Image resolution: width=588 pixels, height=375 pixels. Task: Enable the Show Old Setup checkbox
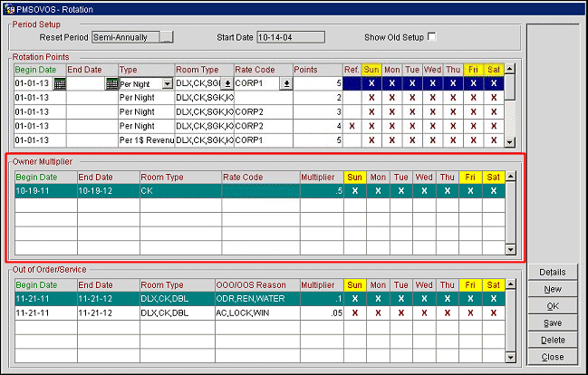click(x=432, y=37)
